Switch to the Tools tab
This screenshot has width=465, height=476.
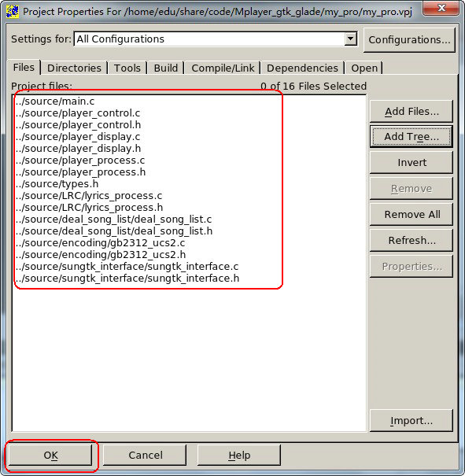coord(127,68)
